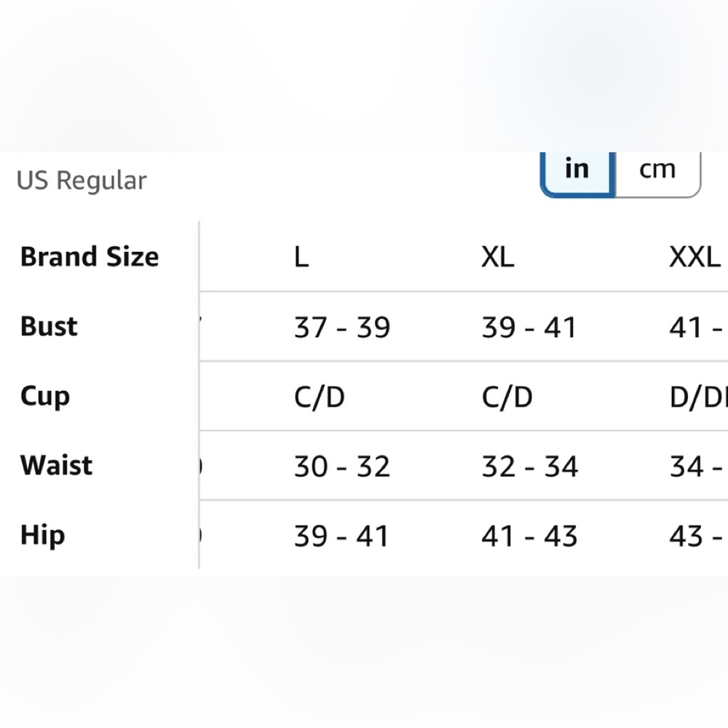Image resolution: width=728 pixels, height=728 pixels.
Task: Click the XL cup value C/D
Action: 507,397
